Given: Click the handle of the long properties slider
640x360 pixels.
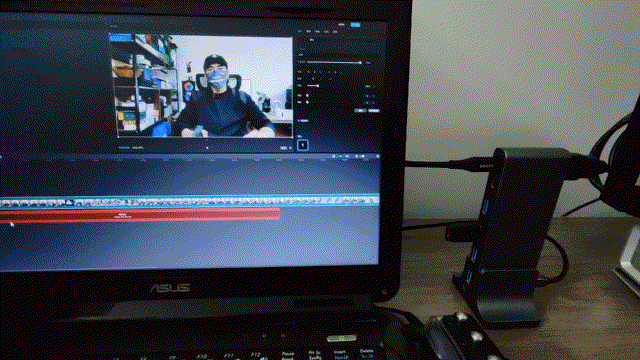Looking at the screenshot, I should pyautogui.click(x=360, y=62).
